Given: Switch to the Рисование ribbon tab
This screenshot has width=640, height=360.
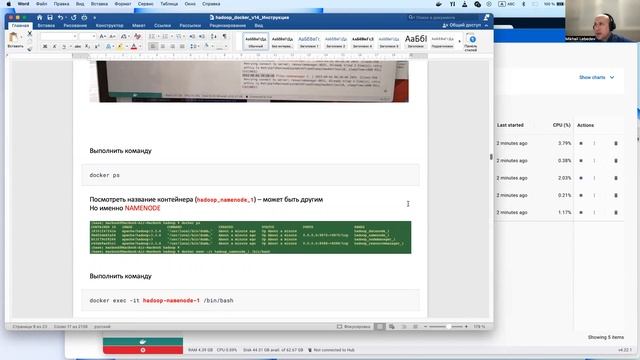Looking at the screenshot, I should click(x=75, y=25).
